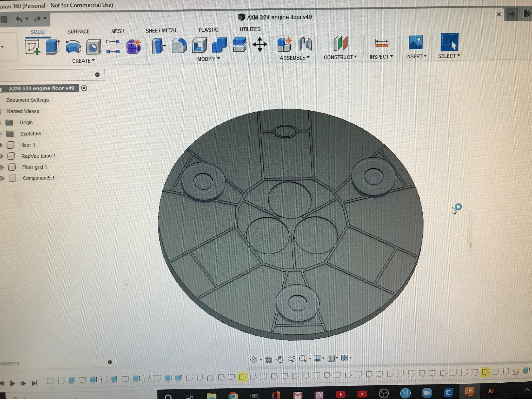Expand the floor:1 component tree
This screenshot has width=532, height=399.
tap(1, 145)
